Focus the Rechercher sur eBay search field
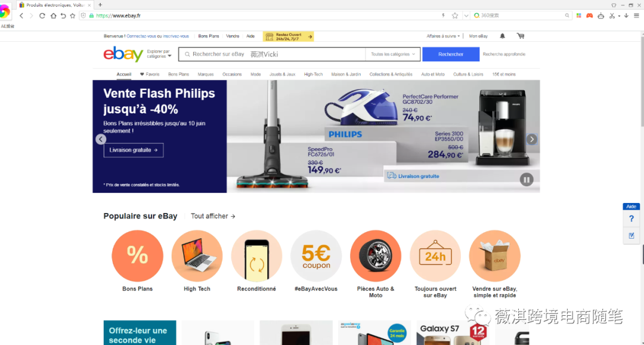Viewport: 644px width, 345px height. (272, 54)
